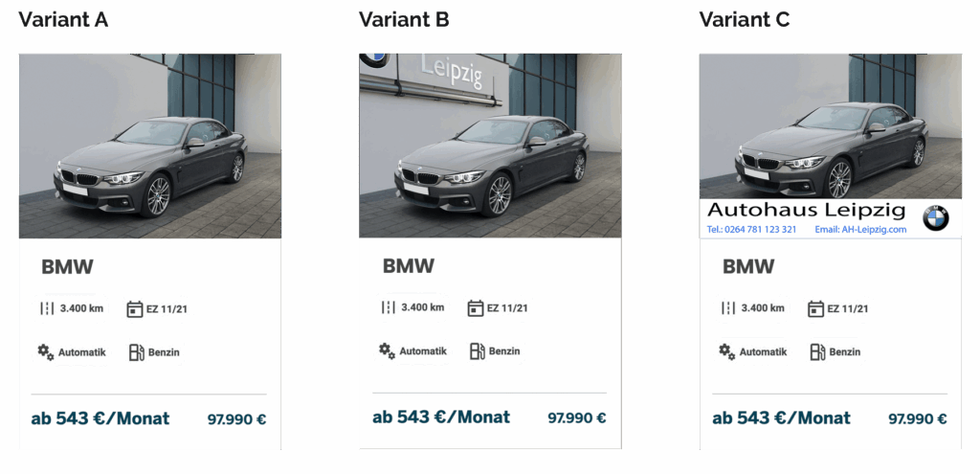Click ab 543 €/Monat in Variant C
980x474 pixels.
coord(781,418)
